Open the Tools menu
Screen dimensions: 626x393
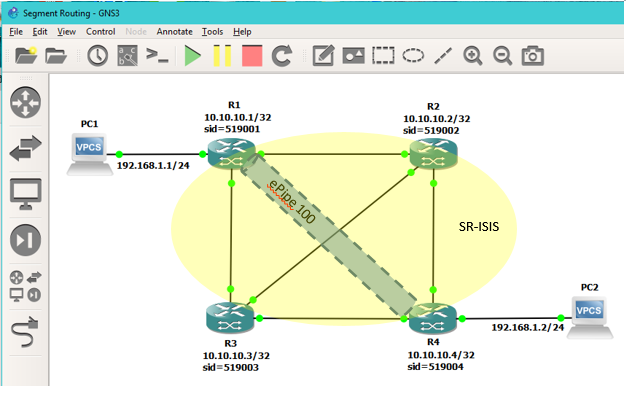tap(212, 32)
